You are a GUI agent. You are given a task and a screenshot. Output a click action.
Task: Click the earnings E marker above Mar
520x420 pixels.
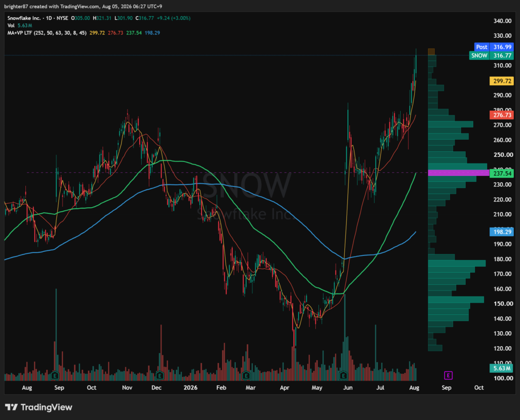click(246, 375)
